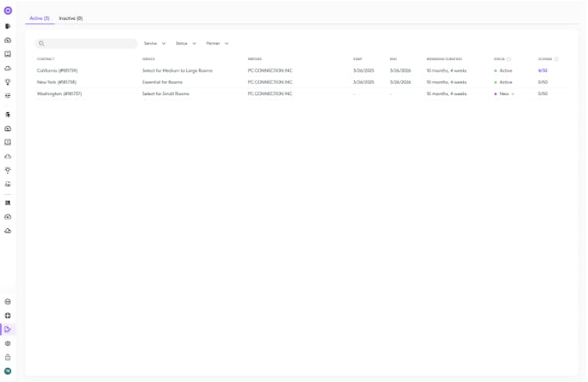Open the 0/50 licenses value for New York

coord(542,82)
